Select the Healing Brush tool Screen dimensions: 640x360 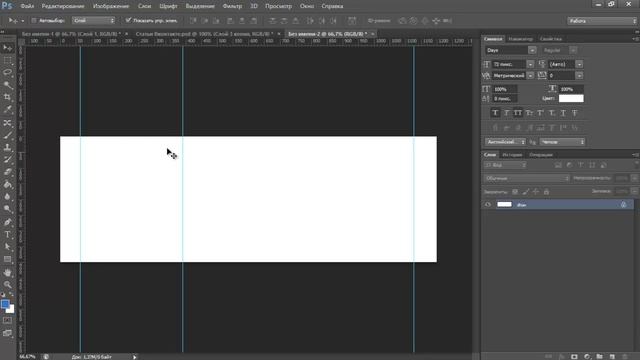click(7, 122)
